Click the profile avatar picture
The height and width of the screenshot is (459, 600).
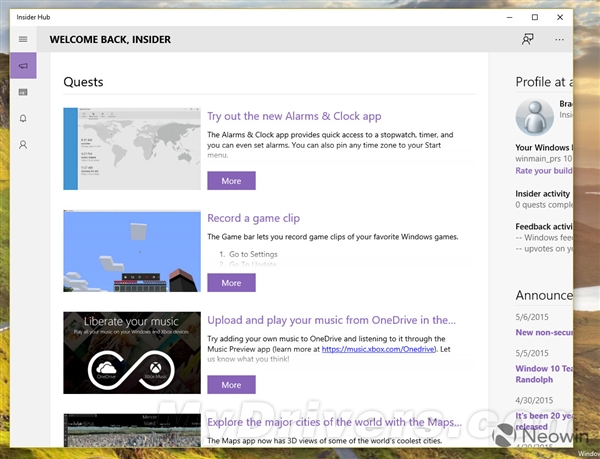[x=535, y=118]
